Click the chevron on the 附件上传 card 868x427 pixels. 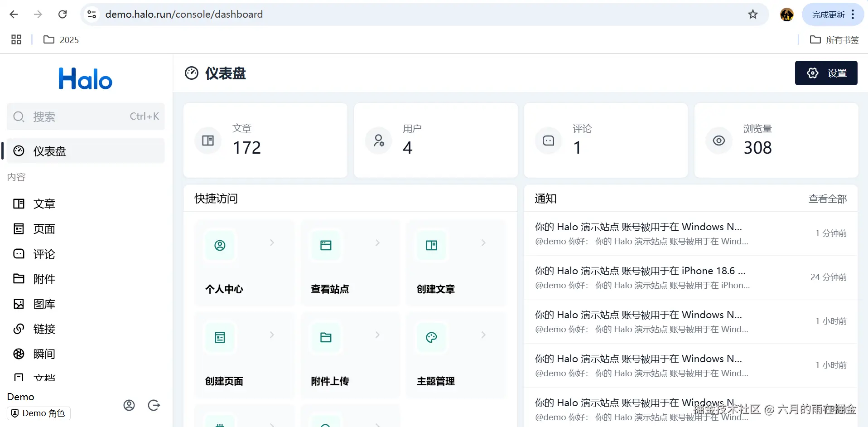[377, 335]
